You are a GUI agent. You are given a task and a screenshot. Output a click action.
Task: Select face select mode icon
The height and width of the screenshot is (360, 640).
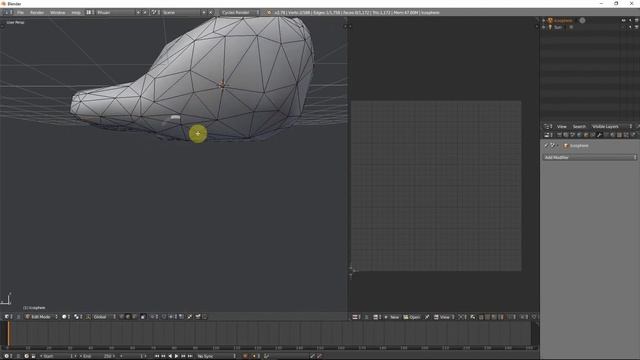pos(135,317)
